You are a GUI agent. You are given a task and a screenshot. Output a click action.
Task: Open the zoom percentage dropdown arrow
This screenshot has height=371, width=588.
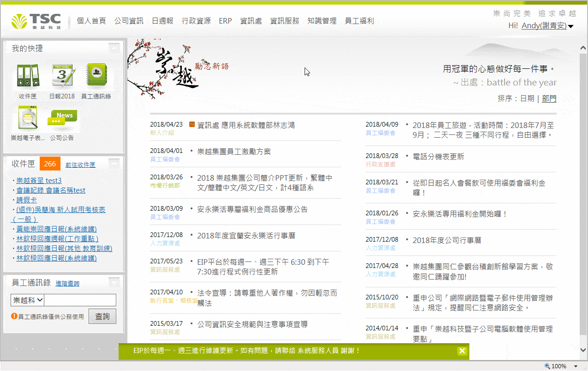tap(575, 366)
